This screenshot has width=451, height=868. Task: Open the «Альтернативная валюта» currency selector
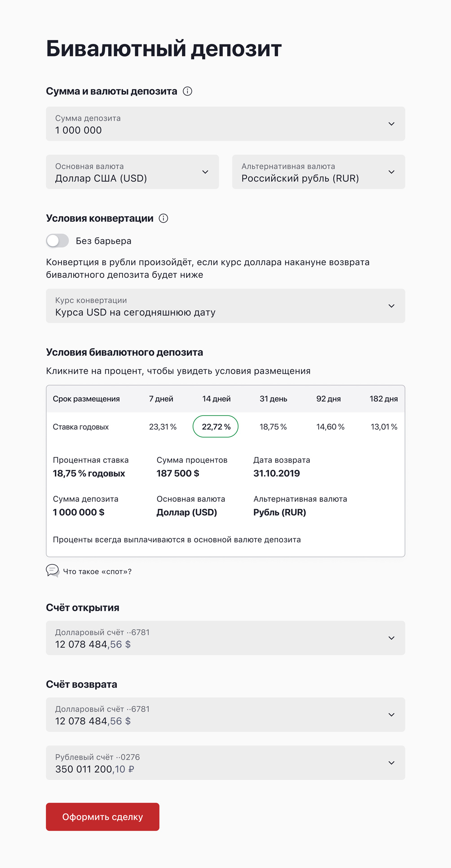[x=391, y=172]
